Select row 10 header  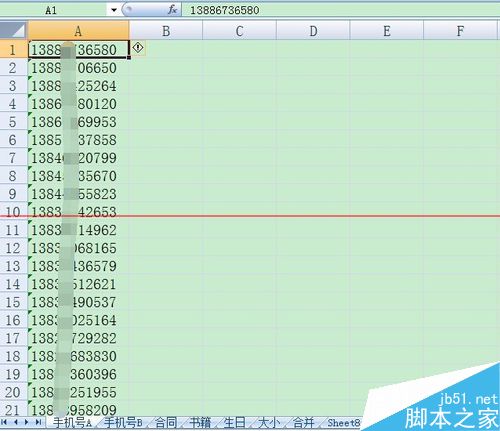click(x=13, y=212)
